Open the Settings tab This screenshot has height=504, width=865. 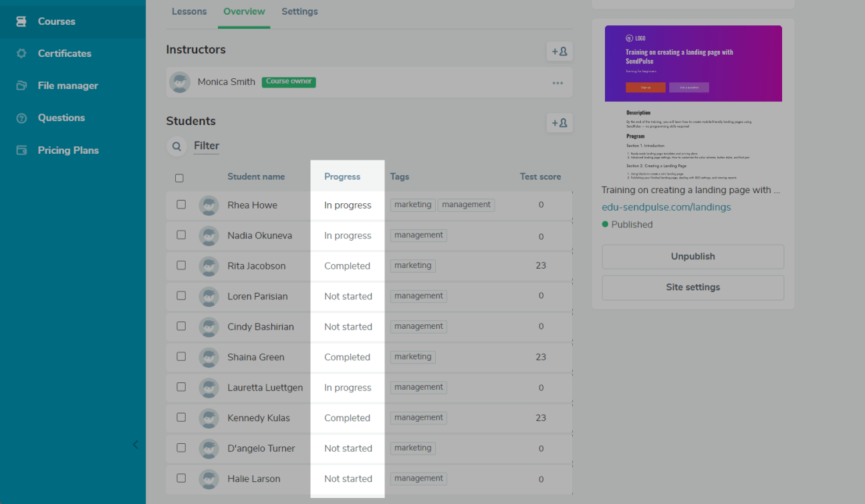point(299,11)
